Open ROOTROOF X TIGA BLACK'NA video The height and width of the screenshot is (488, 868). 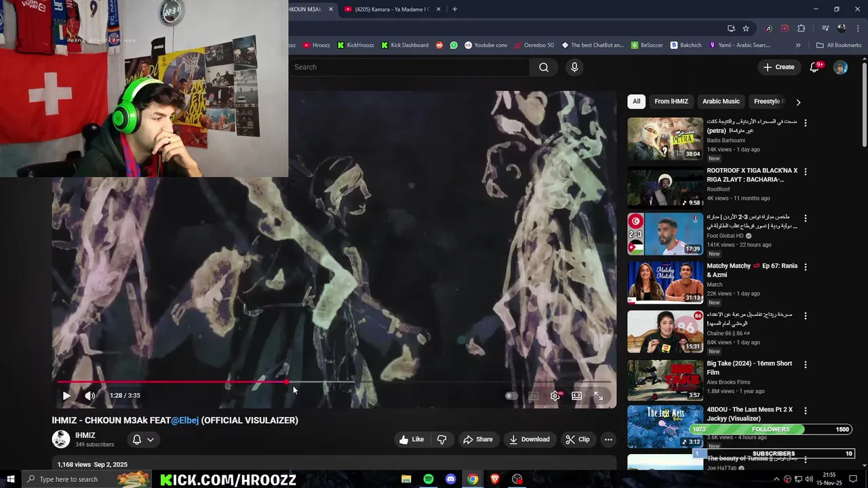point(665,187)
